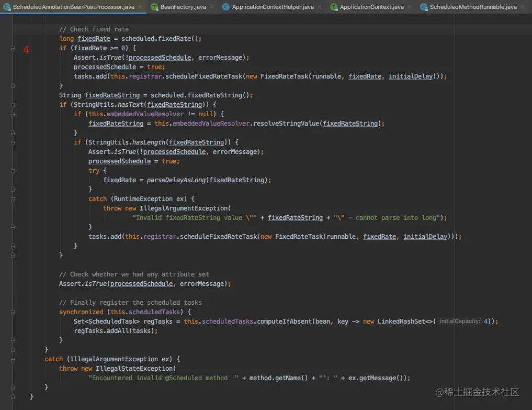Switch to ApplicationContext.java tab
This screenshot has height=410, width=532.
click(x=371, y=7)
